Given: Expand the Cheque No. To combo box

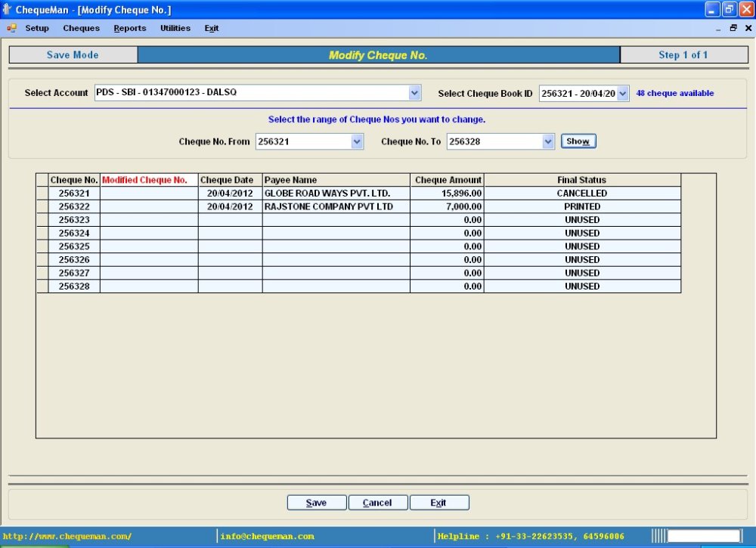Looking at the screenshot, I should coord(547,141).
